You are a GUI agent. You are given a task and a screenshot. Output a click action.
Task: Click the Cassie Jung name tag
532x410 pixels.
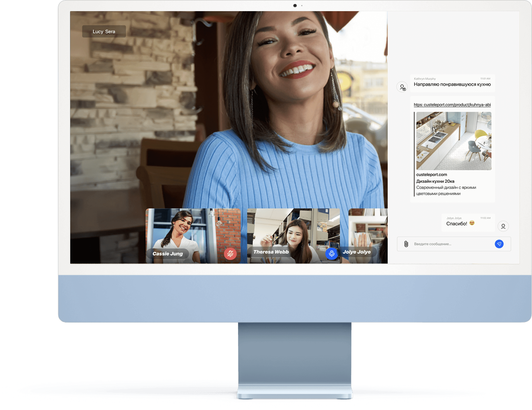168,254
